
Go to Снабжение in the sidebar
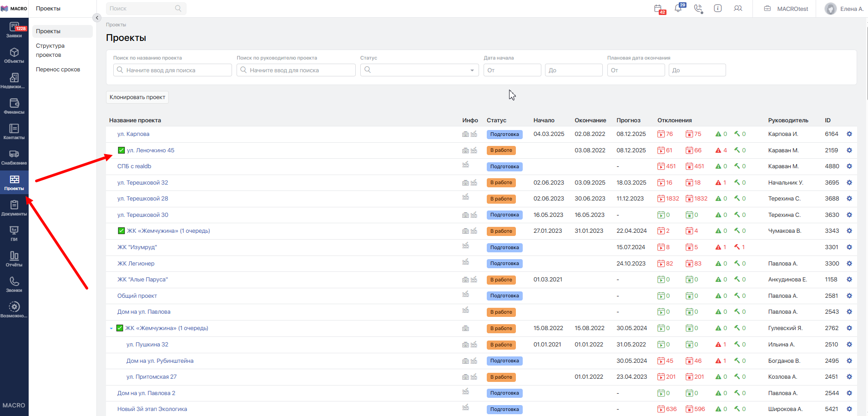click(14, 157)
